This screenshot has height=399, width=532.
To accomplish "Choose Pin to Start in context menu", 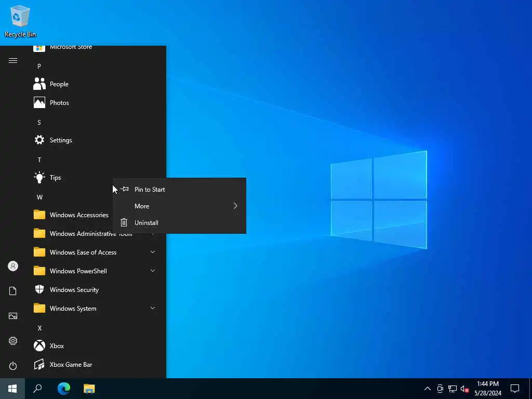I will 179,189.
